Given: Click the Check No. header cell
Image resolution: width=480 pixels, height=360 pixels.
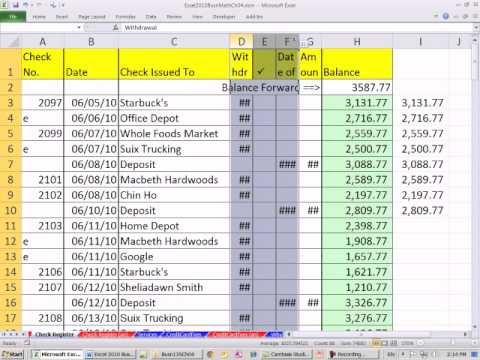Looking at the screenshot, I should point(43,64).
